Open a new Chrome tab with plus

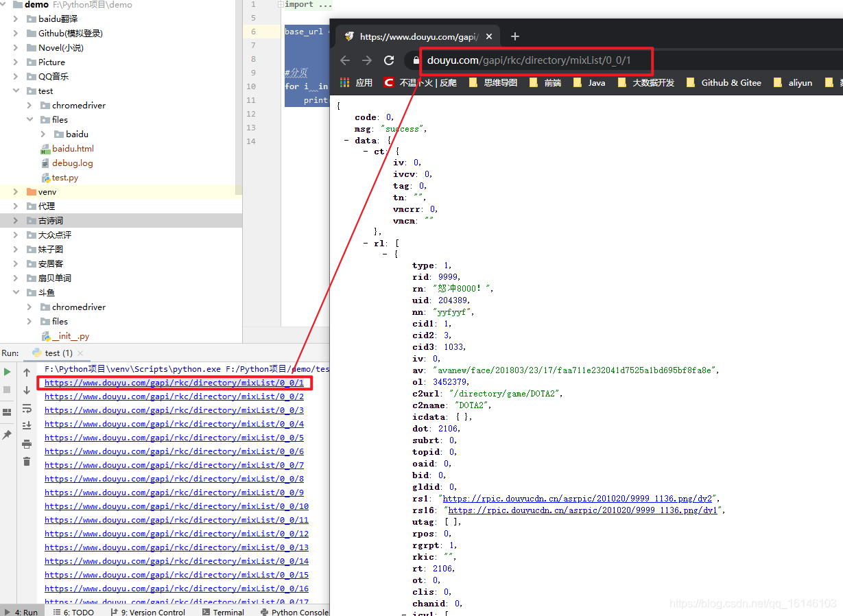515,36
